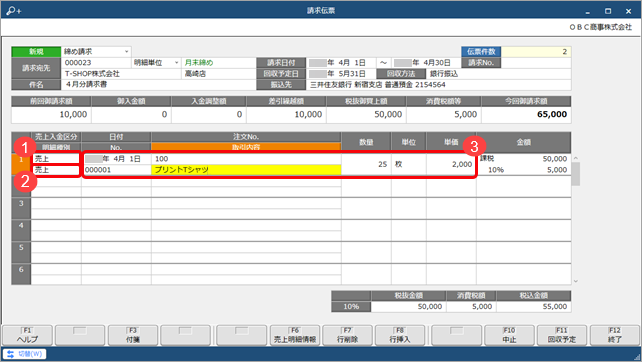This screenshot has width=642, height=362.
Task: Select row header 5 in grid
Action: [21, 253]
